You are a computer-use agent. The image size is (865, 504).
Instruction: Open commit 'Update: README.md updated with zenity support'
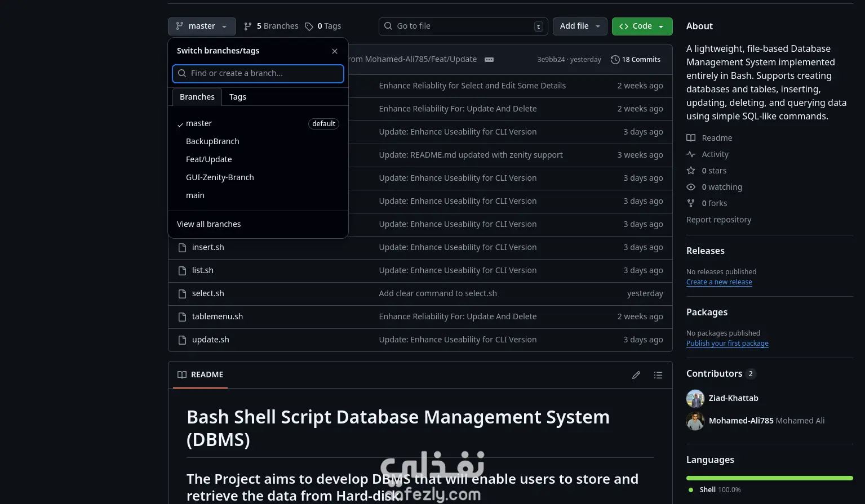point(471,155)
